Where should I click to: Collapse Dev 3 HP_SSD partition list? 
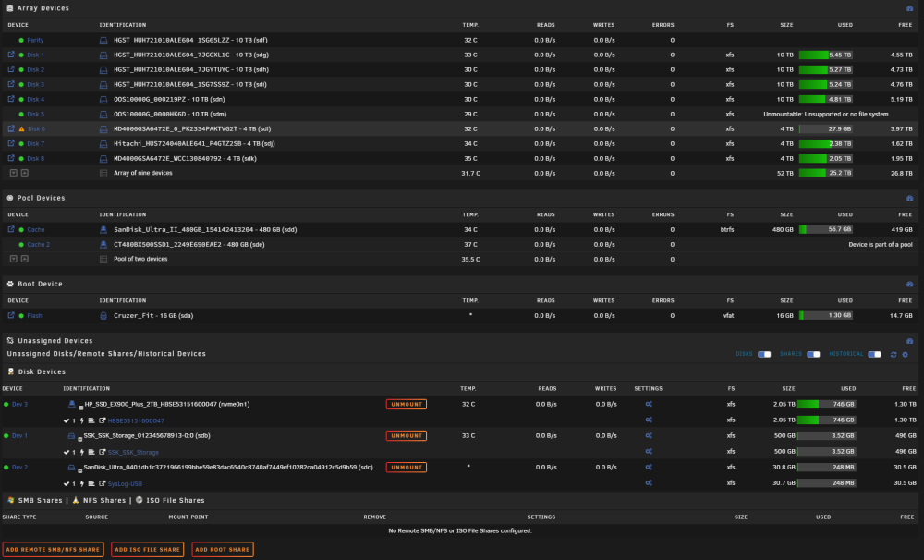[80, 408]
